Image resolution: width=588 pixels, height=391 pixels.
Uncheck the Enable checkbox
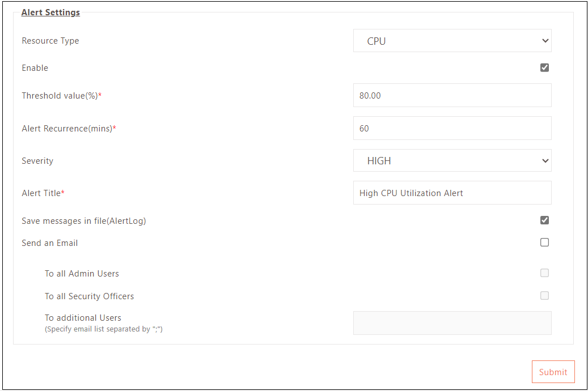tap(544, 68)
